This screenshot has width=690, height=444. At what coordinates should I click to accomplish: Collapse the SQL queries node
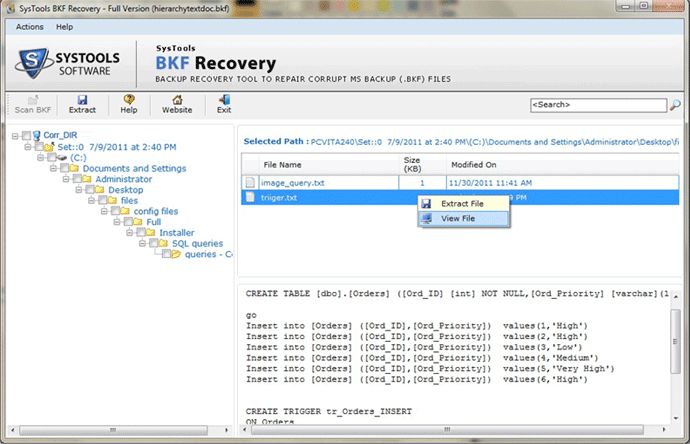coord(143,243)
